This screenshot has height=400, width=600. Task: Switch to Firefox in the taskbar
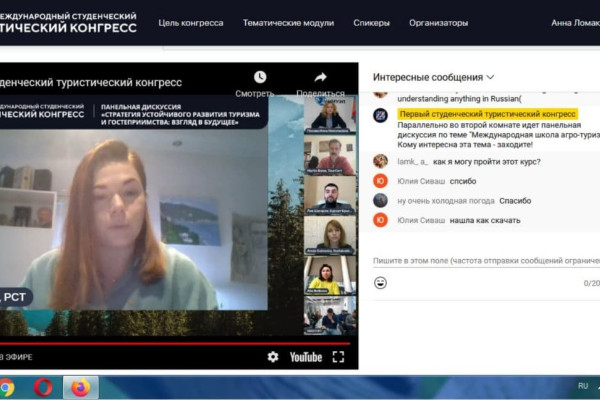(x=80, y=387)
